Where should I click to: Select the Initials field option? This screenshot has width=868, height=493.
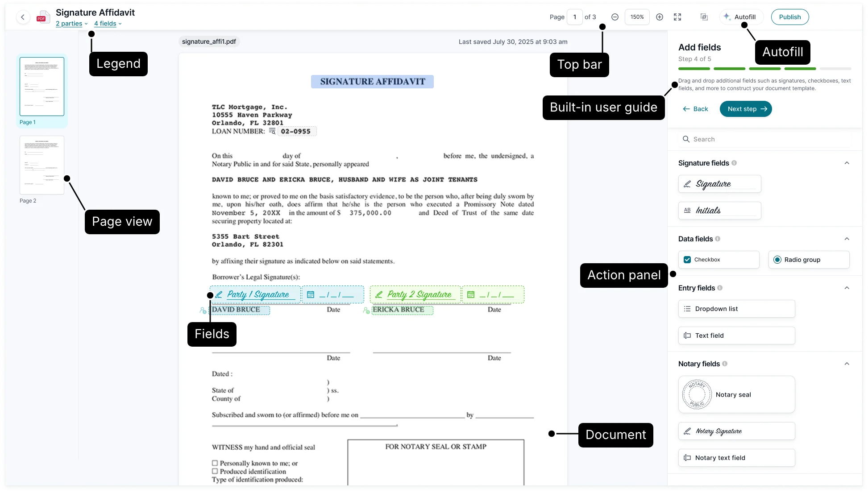pyautogui.click(x=720, y=211)
